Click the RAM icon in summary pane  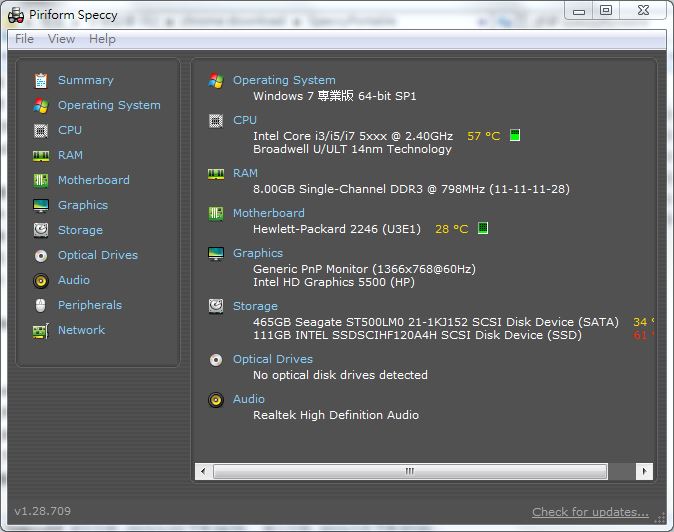[216, 174]
